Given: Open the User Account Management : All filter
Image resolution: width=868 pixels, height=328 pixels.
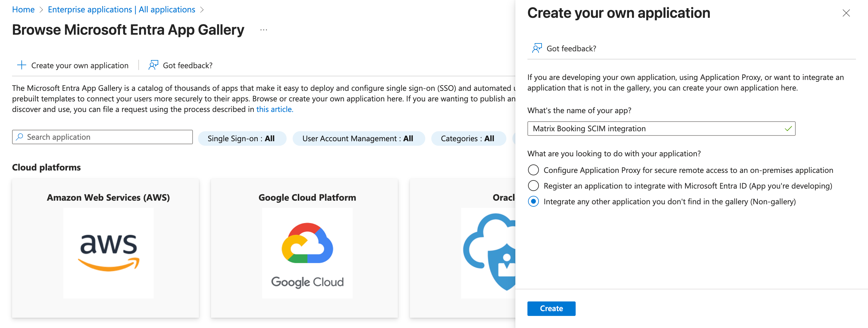Looking at the screenshot, I should click(359, 139).
